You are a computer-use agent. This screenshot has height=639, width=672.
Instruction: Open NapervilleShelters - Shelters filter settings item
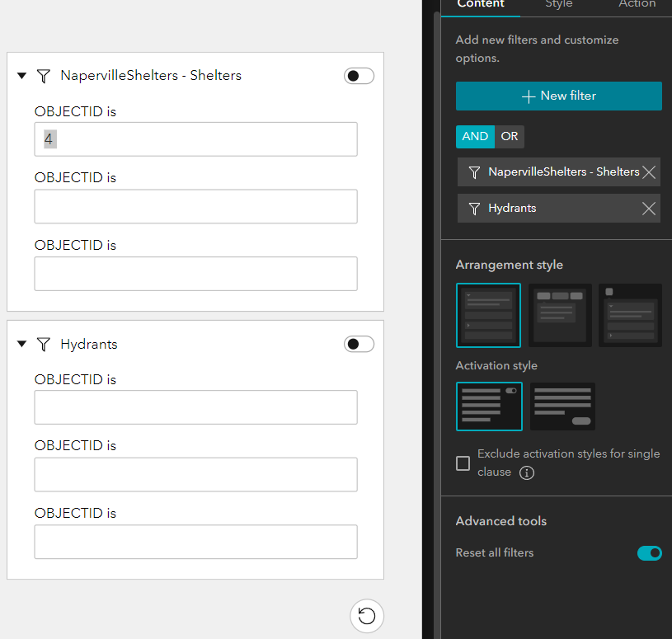click(558, 171)
